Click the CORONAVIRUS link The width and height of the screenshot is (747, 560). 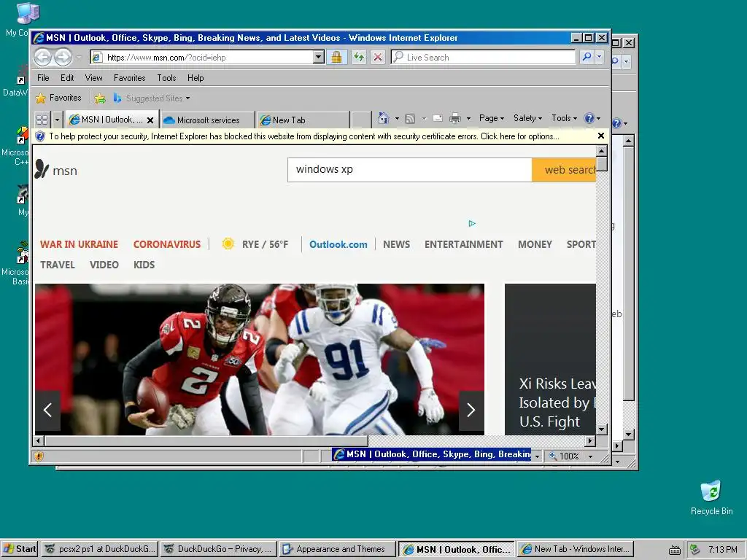[x=167, y=244]
